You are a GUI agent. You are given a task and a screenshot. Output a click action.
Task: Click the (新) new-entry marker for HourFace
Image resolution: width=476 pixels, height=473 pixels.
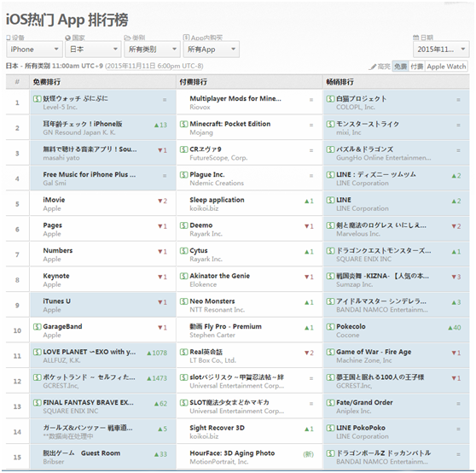tap(309, 454)
